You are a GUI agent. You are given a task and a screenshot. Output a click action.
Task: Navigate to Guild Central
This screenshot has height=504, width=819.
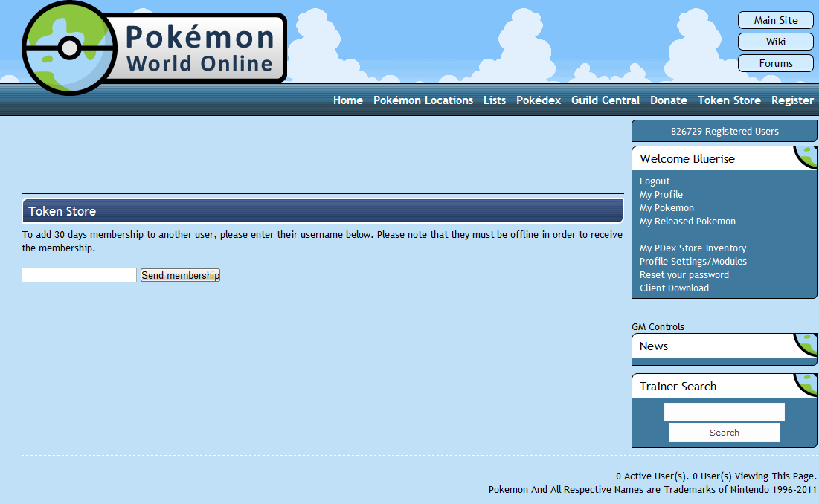point(605,100)
